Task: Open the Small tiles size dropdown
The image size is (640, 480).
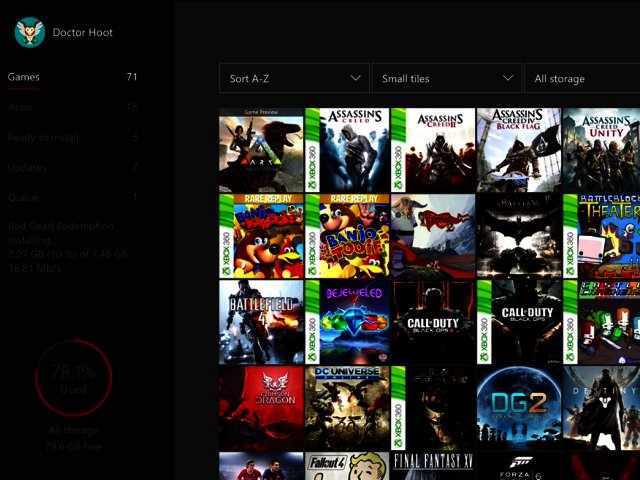Action: [x=447, y=78]
